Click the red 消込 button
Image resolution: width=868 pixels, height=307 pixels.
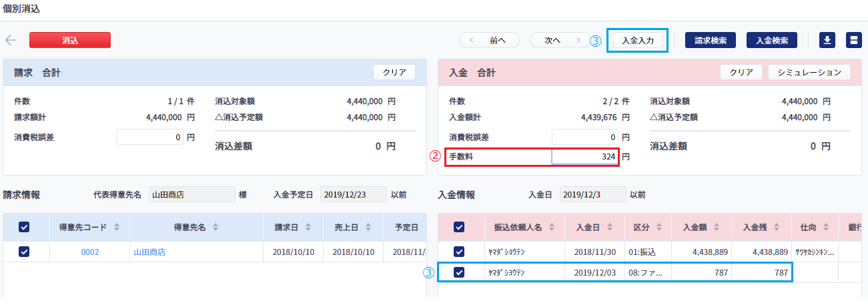tap(70, 40)
